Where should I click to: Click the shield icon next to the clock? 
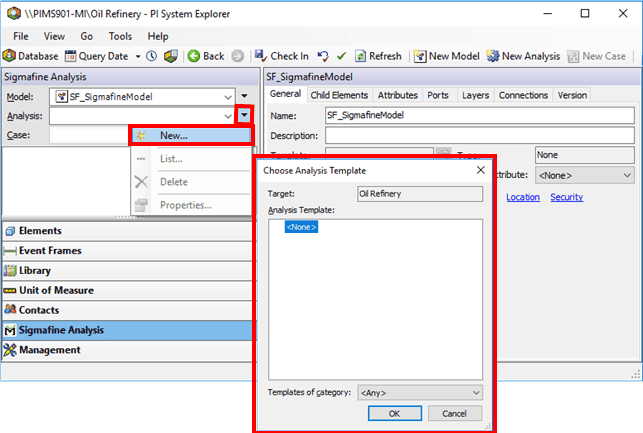171,56
